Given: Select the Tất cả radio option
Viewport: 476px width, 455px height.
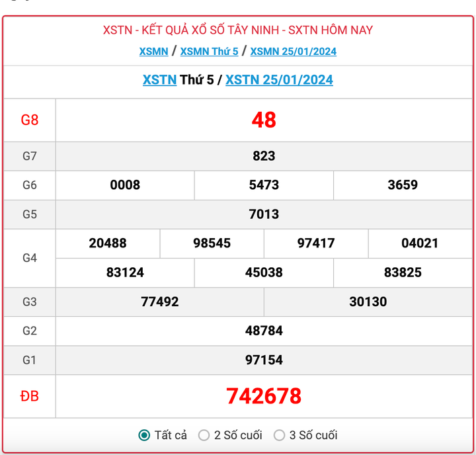Looking at the screenshot, I should pyautogui.click(x=144, y=435).
